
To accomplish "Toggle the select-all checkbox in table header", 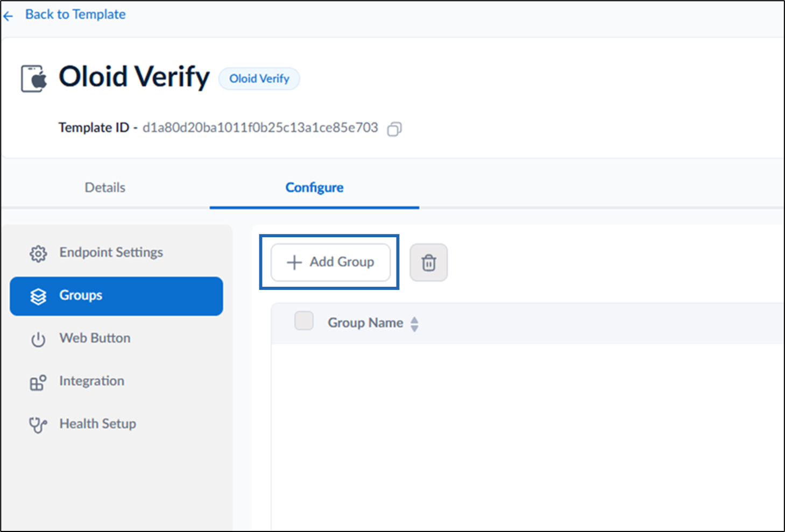I will point(304,321).
